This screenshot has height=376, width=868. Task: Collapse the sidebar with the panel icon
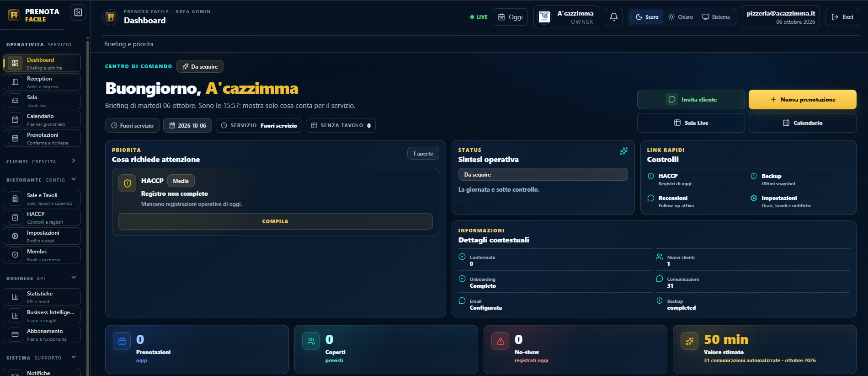point(78,12)
